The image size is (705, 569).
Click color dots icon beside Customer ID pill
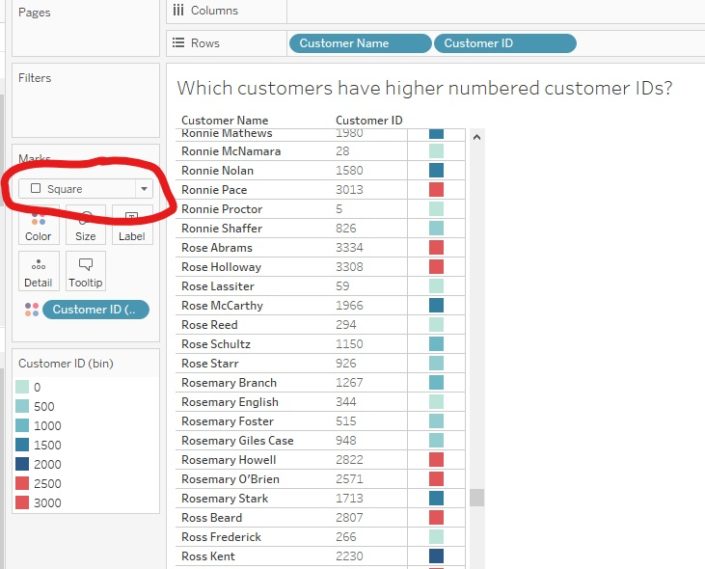point(31,309)
